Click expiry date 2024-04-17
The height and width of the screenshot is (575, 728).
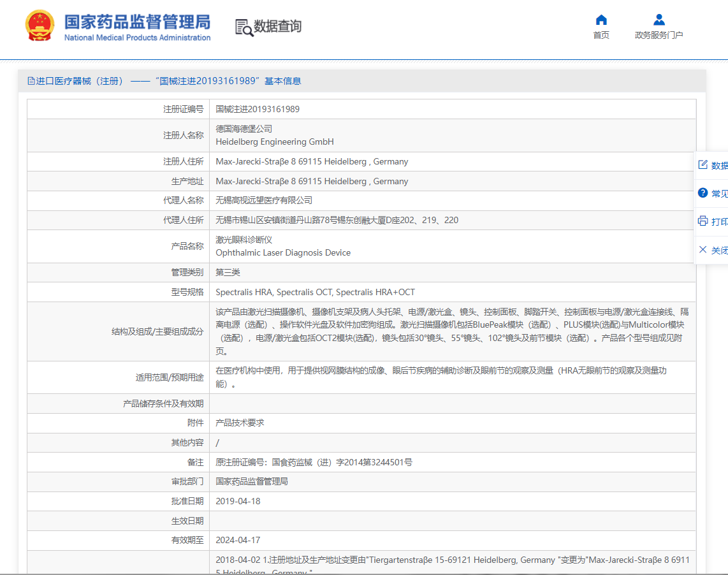(x=238, y=540)
